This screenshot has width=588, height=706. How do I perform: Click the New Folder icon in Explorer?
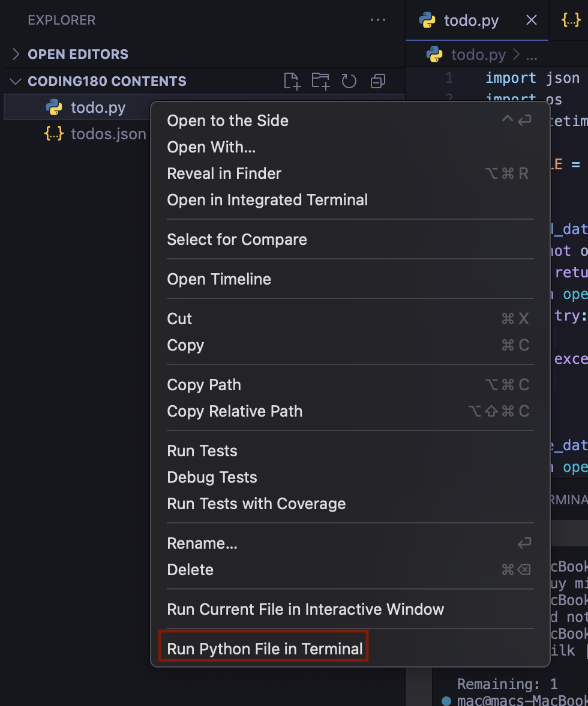point(321,81)
